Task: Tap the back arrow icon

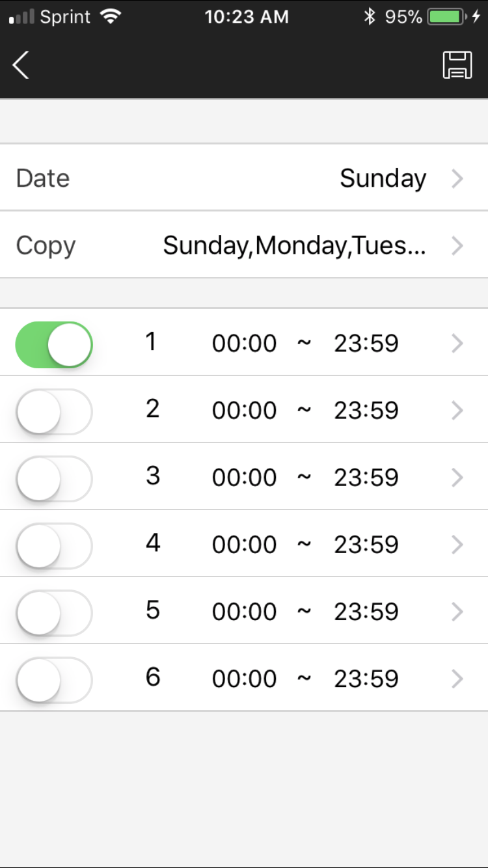Action: [x=21, y=65]
